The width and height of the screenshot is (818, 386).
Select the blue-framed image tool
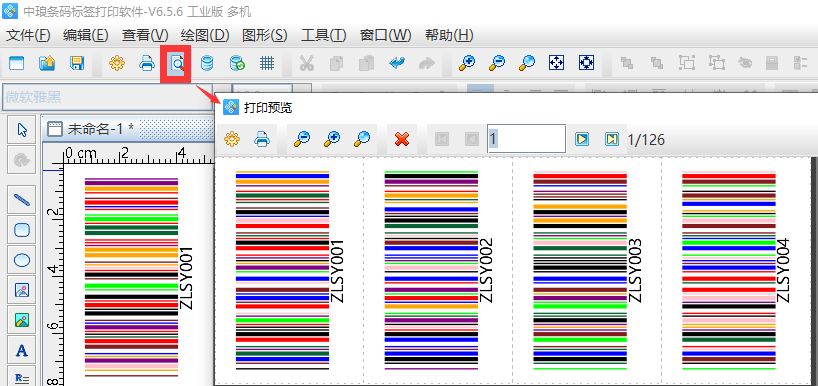(22, 290)
